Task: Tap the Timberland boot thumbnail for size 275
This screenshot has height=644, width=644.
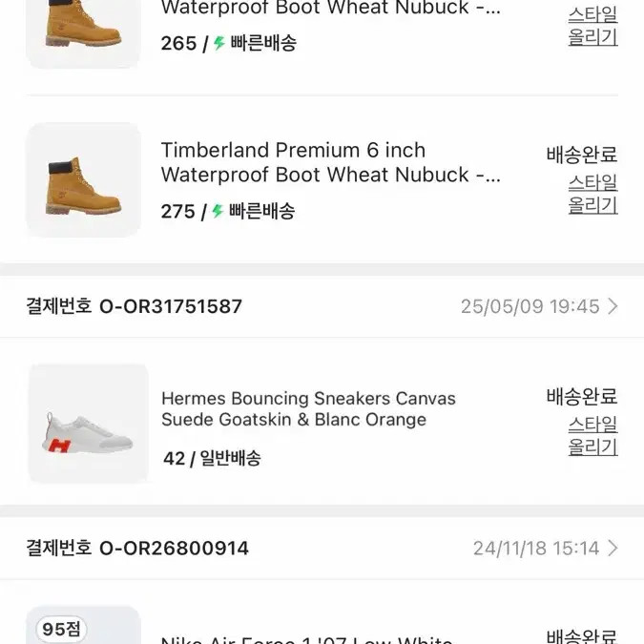Action: [x=83, y=180]
